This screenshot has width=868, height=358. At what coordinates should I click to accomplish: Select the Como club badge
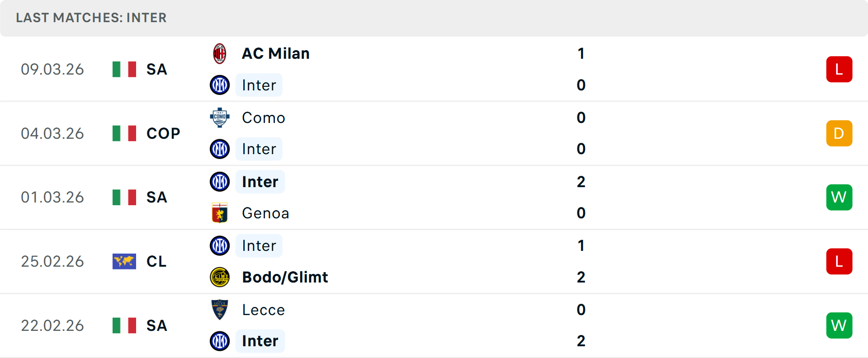[220, 118]
